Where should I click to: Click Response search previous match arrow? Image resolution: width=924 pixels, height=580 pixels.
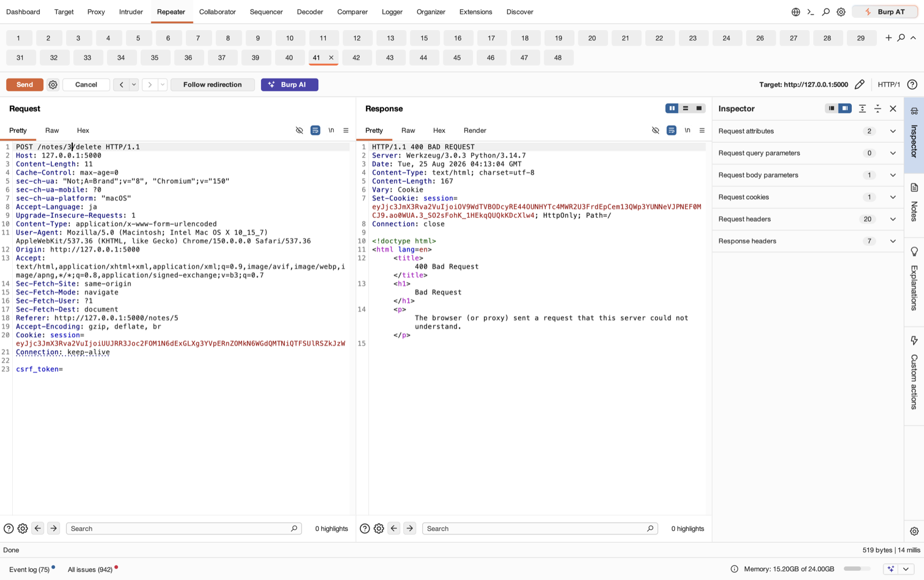click(394, 529)
